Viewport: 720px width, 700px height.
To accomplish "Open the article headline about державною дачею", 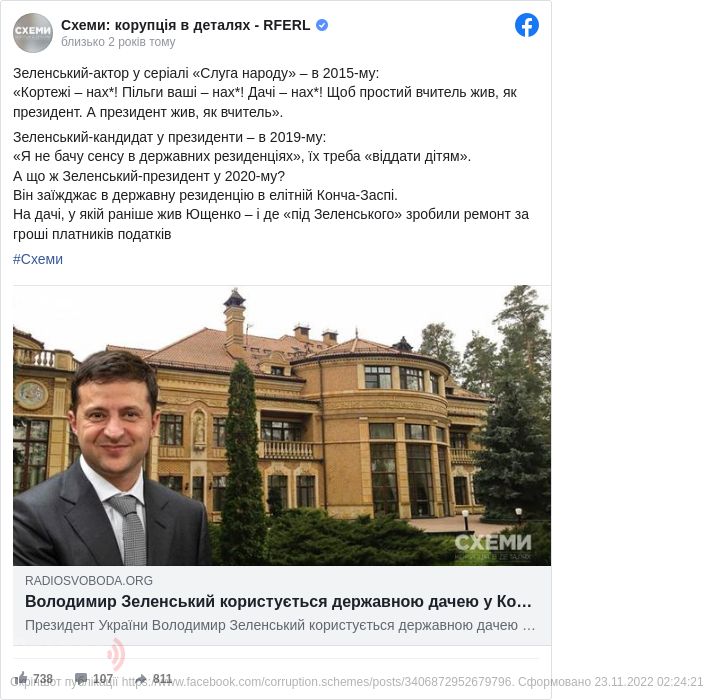I will coord(278,601).
